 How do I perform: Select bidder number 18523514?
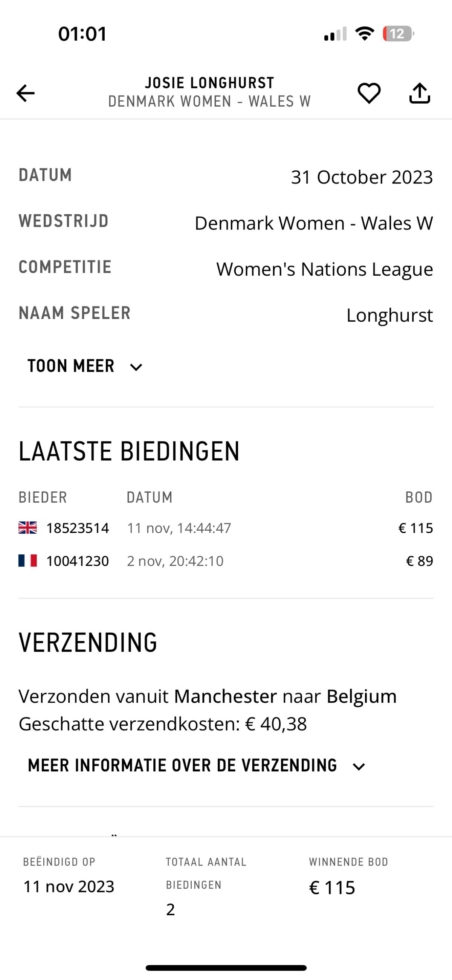78,528
